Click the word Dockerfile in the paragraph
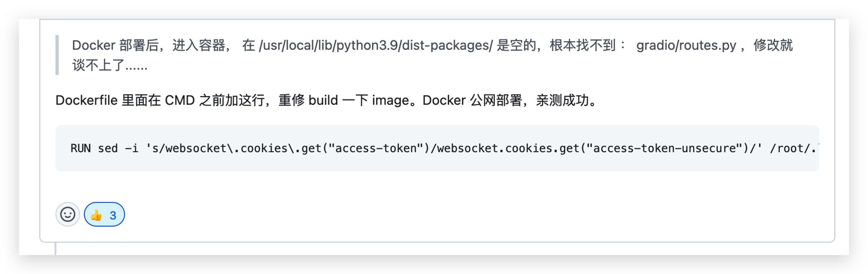 [86, 100]
